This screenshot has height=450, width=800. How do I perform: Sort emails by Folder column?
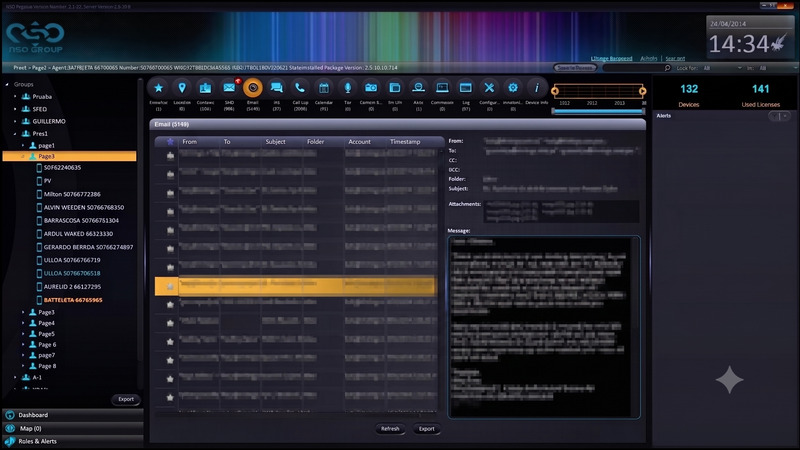click(x=316, y=142)
